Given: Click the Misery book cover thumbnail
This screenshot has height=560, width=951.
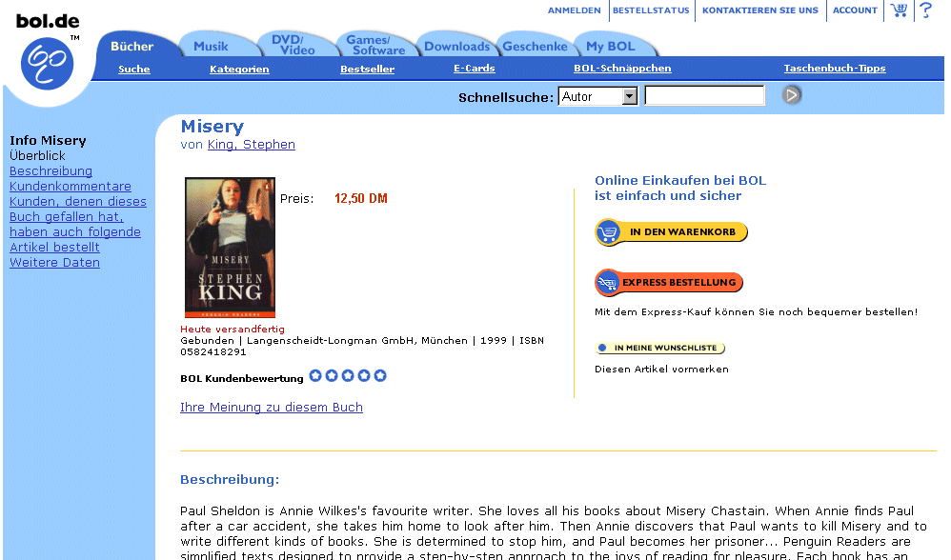Looking at the screenshot, I should [x=230, y=248].
